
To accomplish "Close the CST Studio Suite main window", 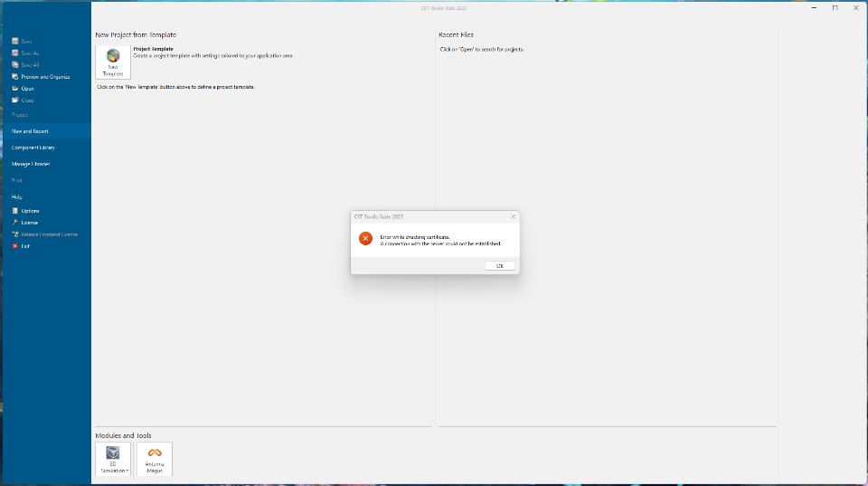I will tap(856, 8).
